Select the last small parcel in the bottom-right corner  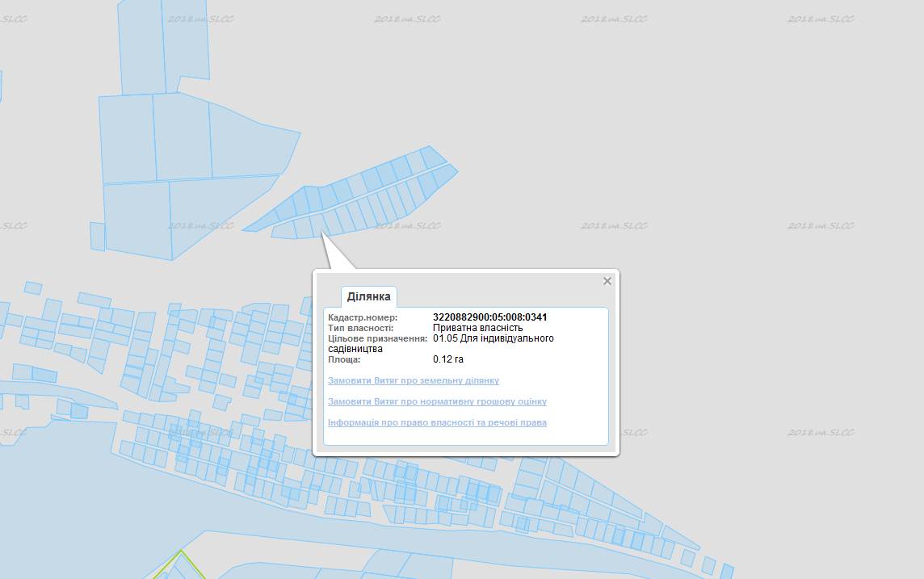727,571
